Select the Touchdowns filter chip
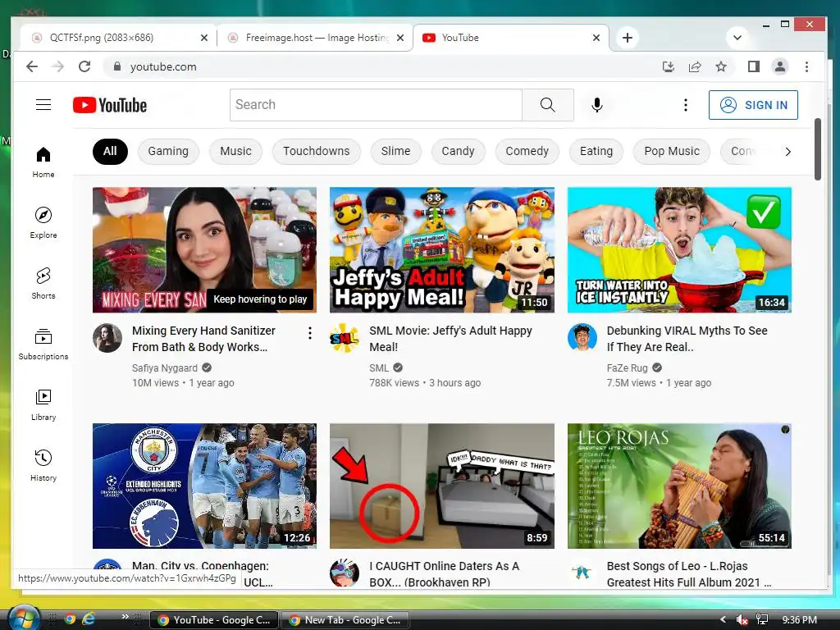The height and width of the screenshot is (630, 840). [x=316, y=151]
